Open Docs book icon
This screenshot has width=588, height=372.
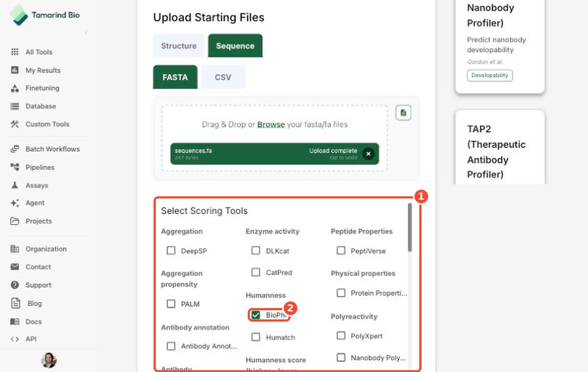click(x=15, y=322)
